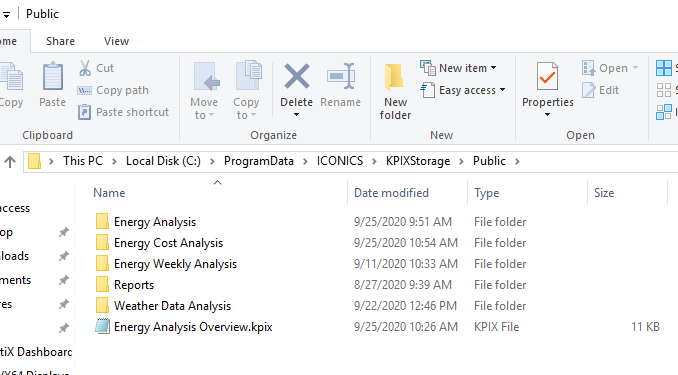Click the Up arrow navigation icon
Screen dimensions: 678x375
(10, 162)
